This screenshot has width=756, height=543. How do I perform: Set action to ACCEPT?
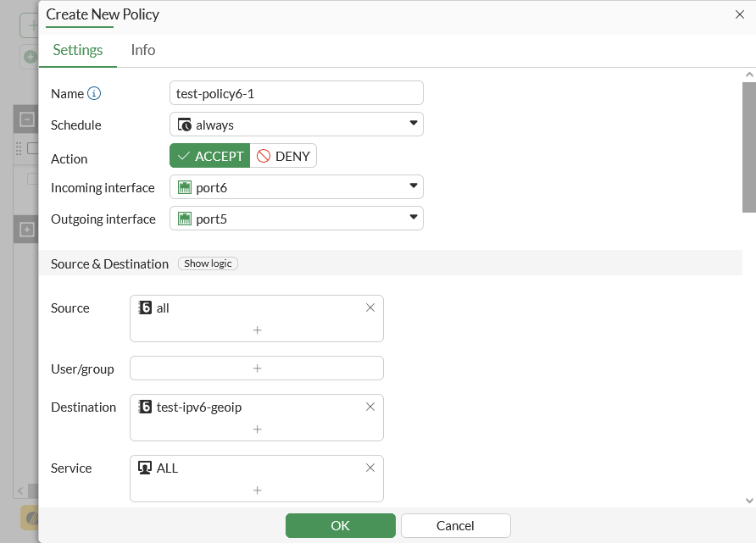[x=210, y=156]
